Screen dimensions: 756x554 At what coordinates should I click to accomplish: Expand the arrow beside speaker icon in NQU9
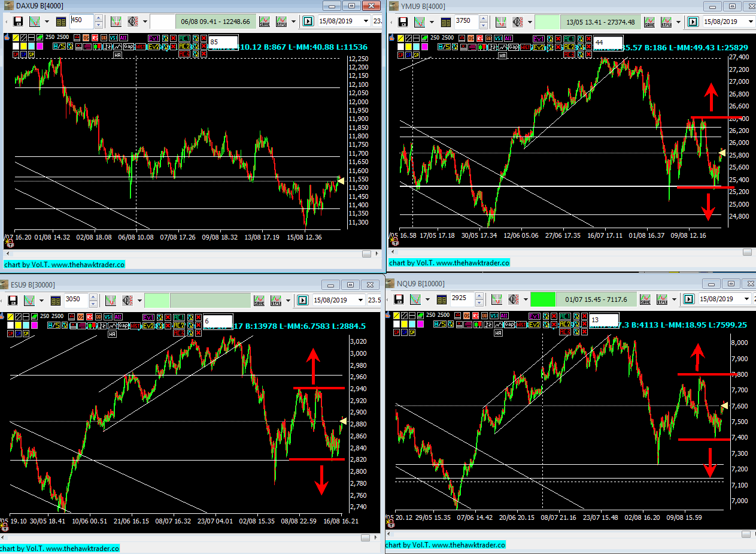tap(525, 298)
